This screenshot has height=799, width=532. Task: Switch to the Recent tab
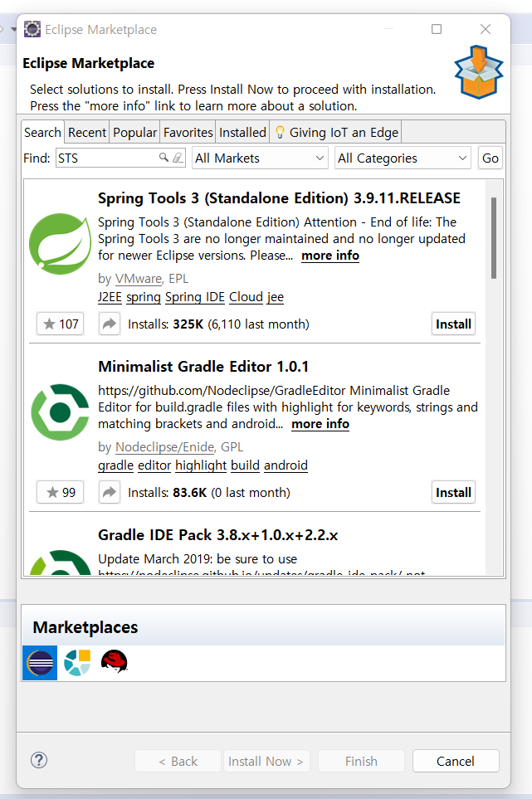click(x=87, y=133)
